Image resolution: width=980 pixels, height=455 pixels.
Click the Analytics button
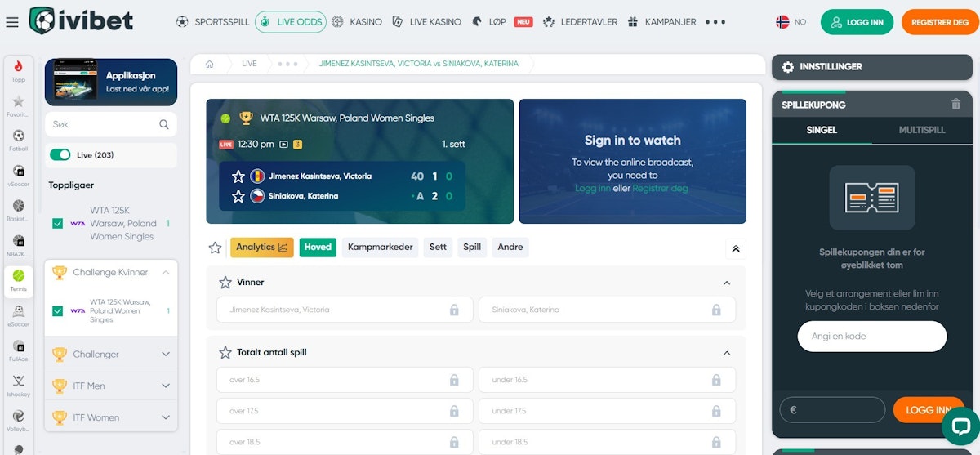[x=261, y=248]
